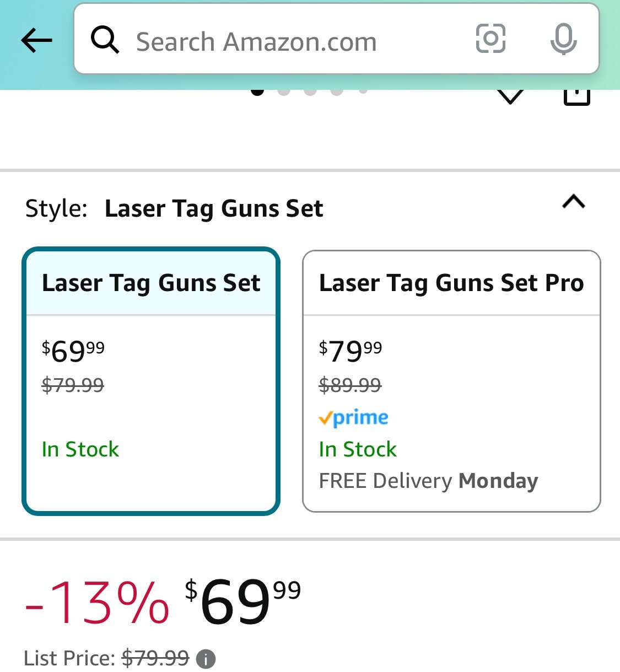Tap the Prime logo badge
620x672 pixels.
[353, 418]
